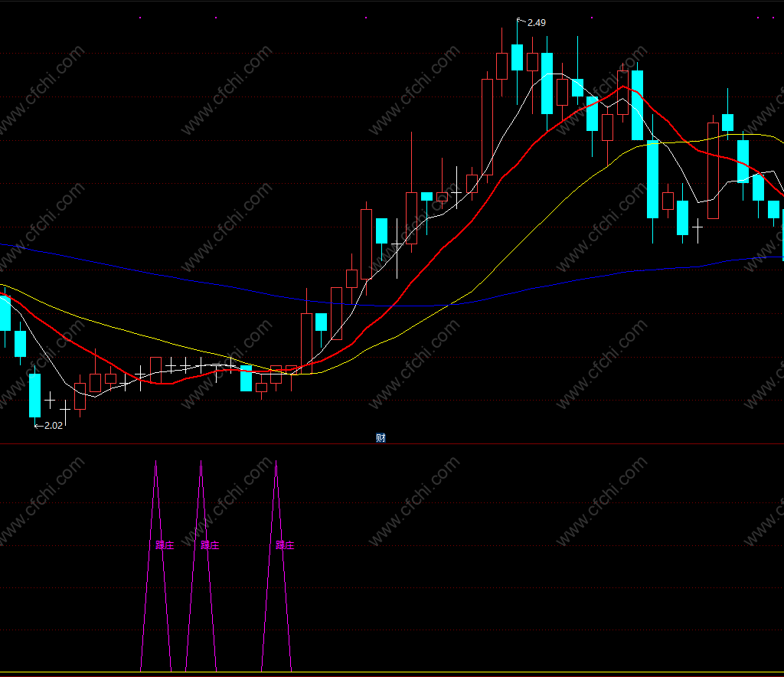This screenshot has height=677, width=784.
Task: Click the 2.49 high price label
Action: (537, 22)
